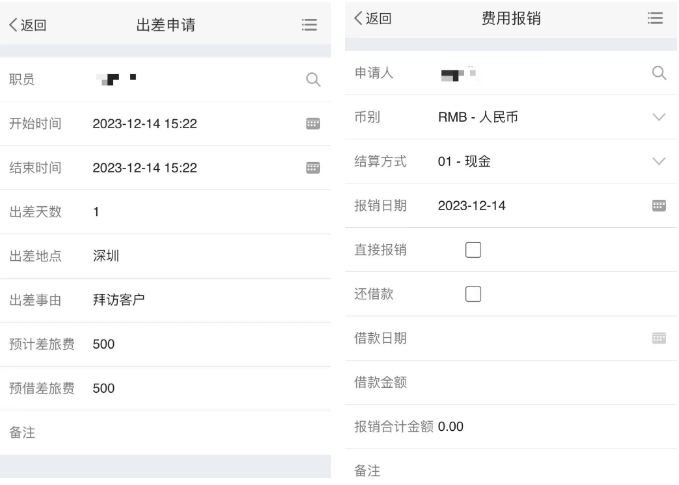The height and width of the screenshot is (485, 679).
Task: Click the search icon in 职员 row
Action: (x=313, y=80)
